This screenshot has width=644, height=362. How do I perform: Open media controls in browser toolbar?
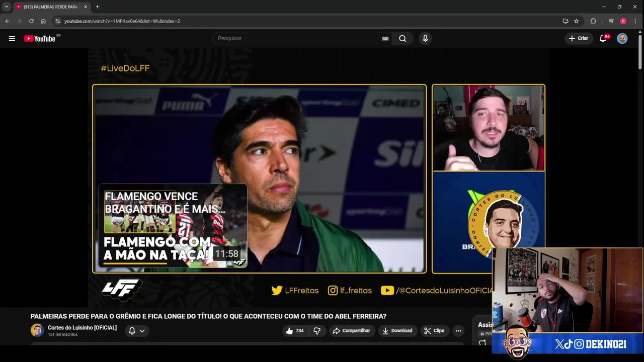pos(611,21)
